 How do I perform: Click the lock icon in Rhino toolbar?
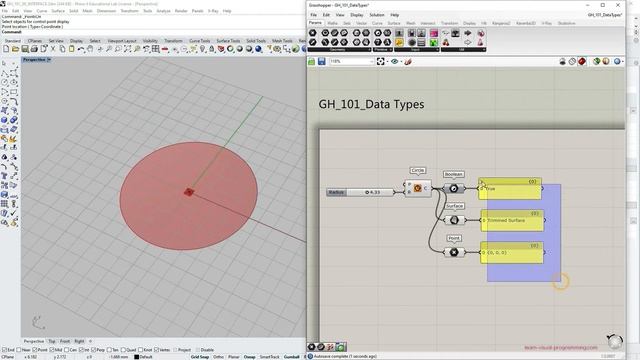(212, 49)
